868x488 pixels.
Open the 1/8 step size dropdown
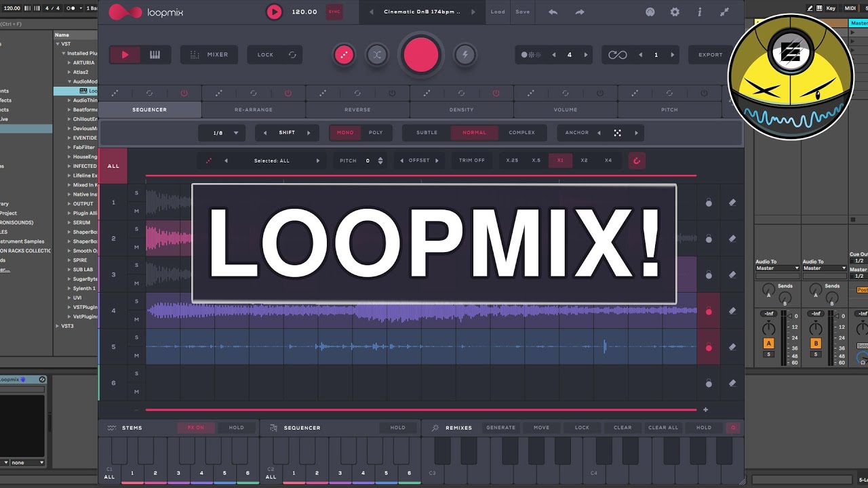point(222,133)
